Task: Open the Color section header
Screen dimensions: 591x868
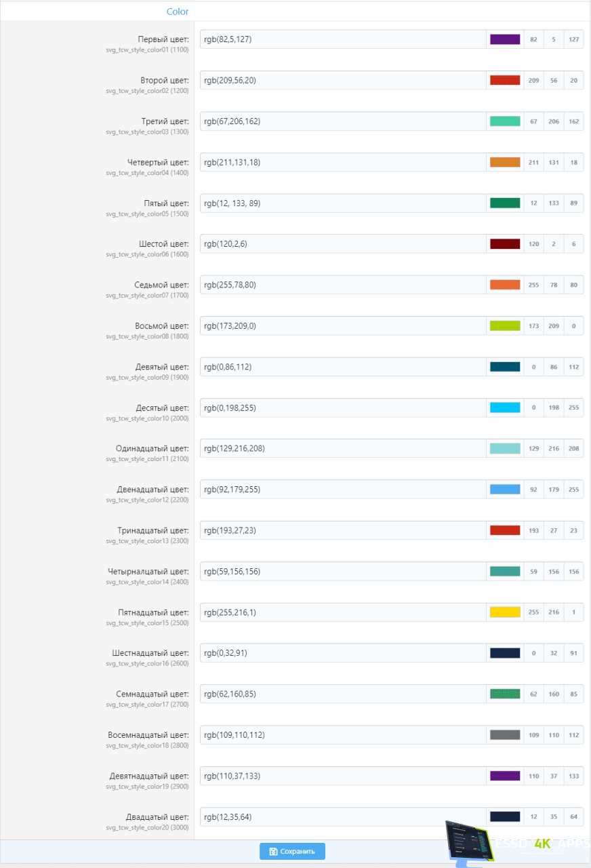Action: point(178,12)
